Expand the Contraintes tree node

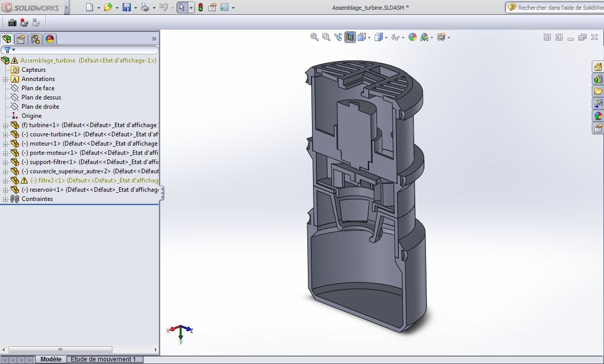click(x=5, y=199)
